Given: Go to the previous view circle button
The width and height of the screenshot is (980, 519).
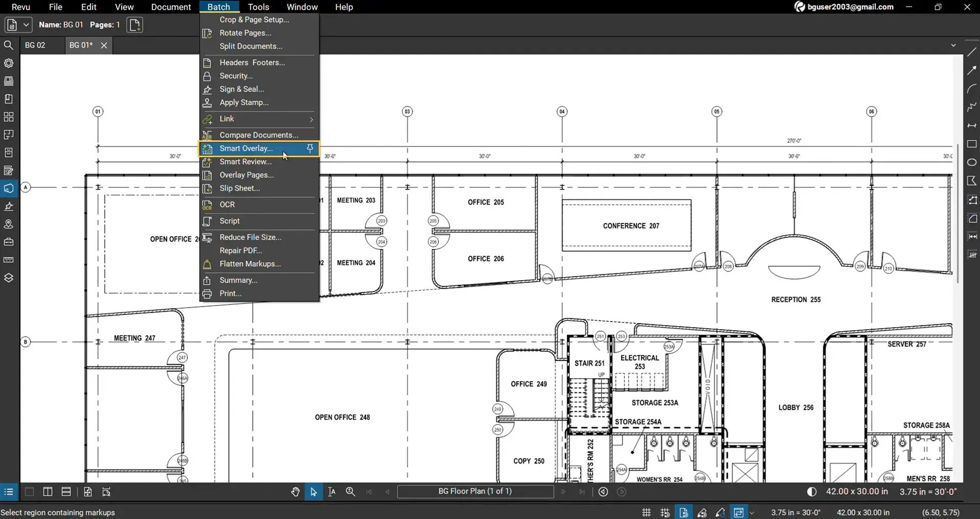Looking at the screenshot, I should 603,492.
